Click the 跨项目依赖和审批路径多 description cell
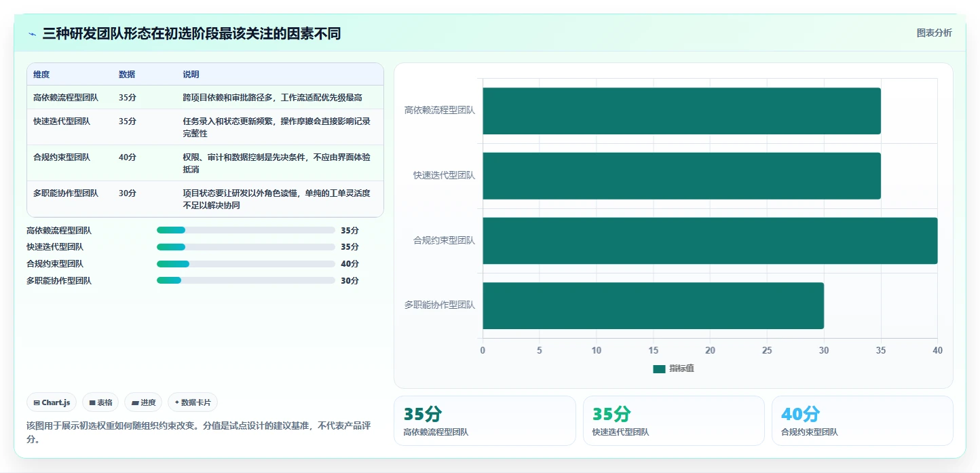 pos(272,98)
